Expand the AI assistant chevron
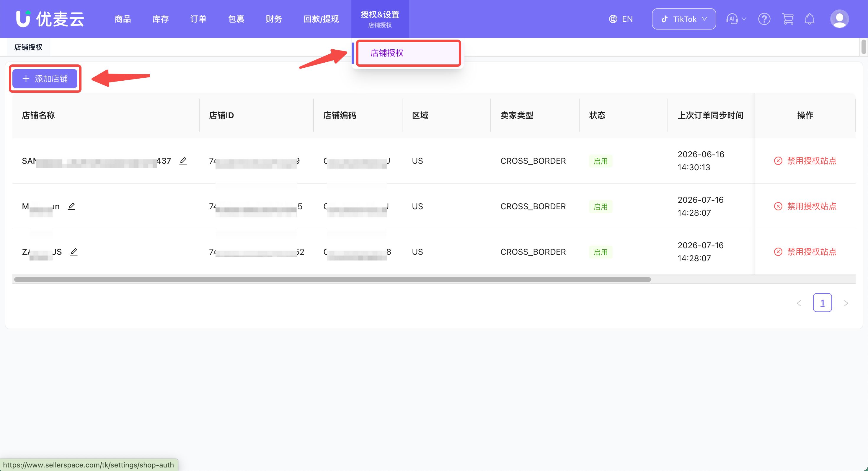 (x=744, y=19)
